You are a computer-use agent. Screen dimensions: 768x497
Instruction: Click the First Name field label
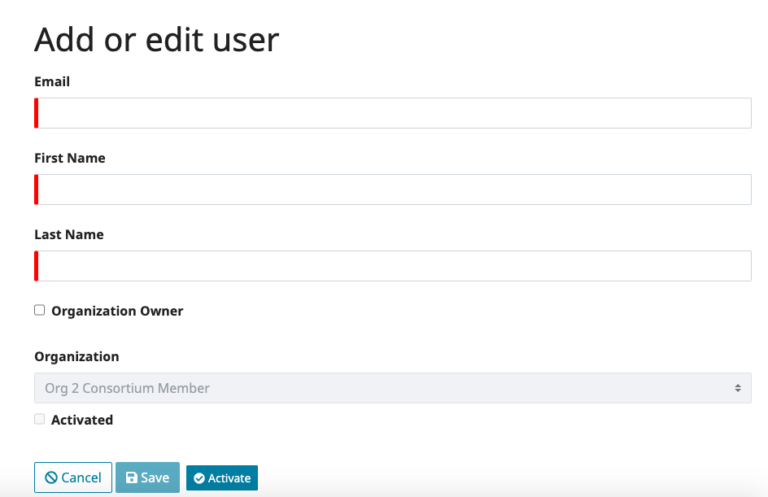click(69, 158)
